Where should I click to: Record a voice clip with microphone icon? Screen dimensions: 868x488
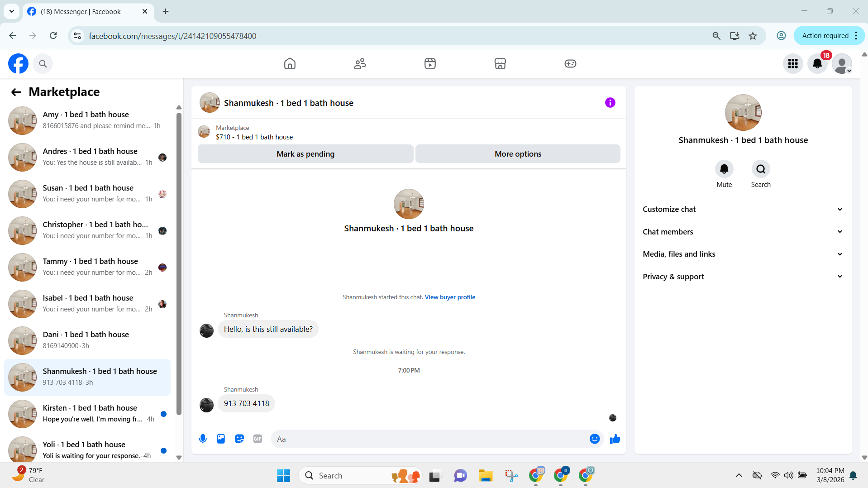203,439
